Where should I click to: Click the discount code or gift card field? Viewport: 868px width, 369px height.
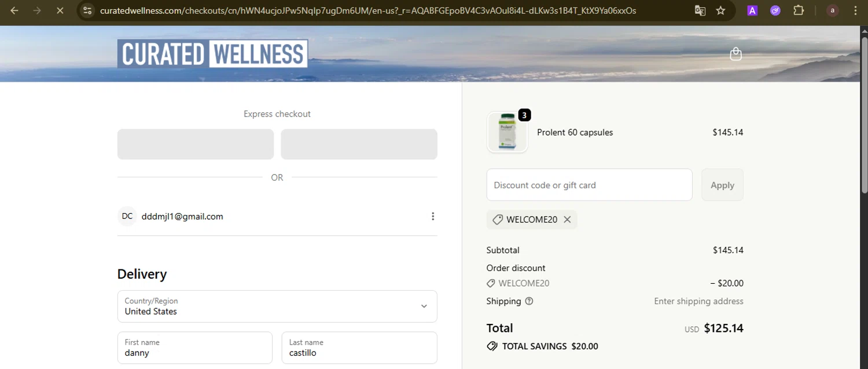click(x=589, y=185)
